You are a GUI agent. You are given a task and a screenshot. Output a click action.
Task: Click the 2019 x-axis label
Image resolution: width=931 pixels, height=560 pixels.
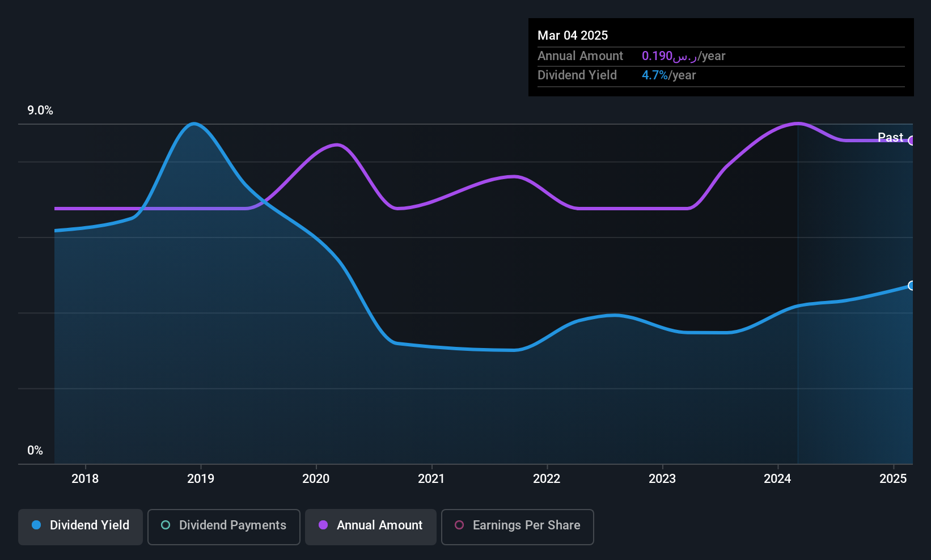[x=201, y=479]
